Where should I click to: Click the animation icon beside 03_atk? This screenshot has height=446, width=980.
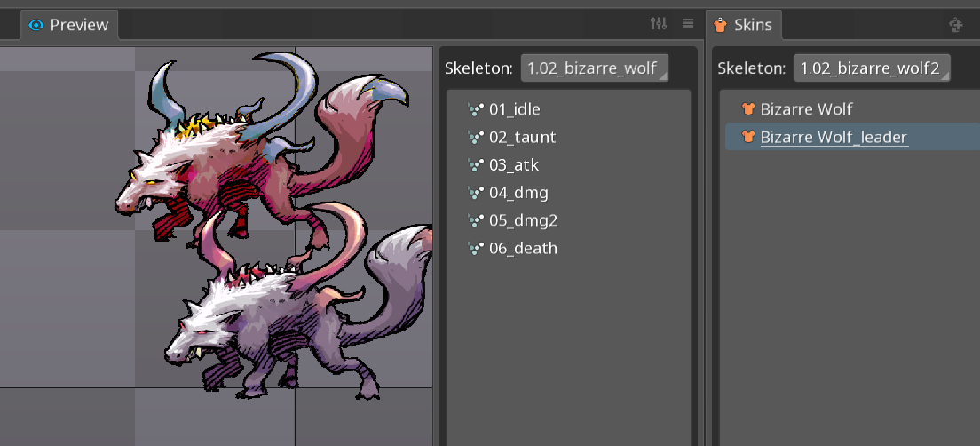pyautogui.click(x=476, y=165)
